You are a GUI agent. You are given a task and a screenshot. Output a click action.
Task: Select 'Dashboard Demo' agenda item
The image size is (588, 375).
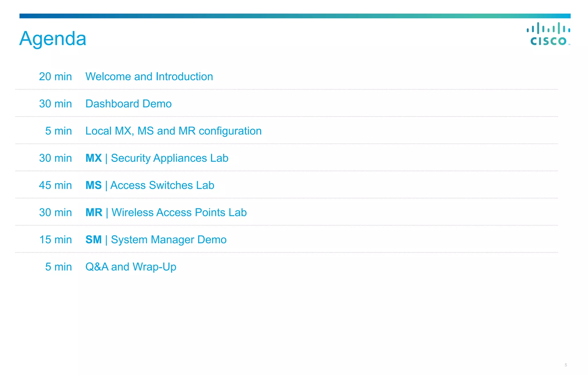coord(129,104)
